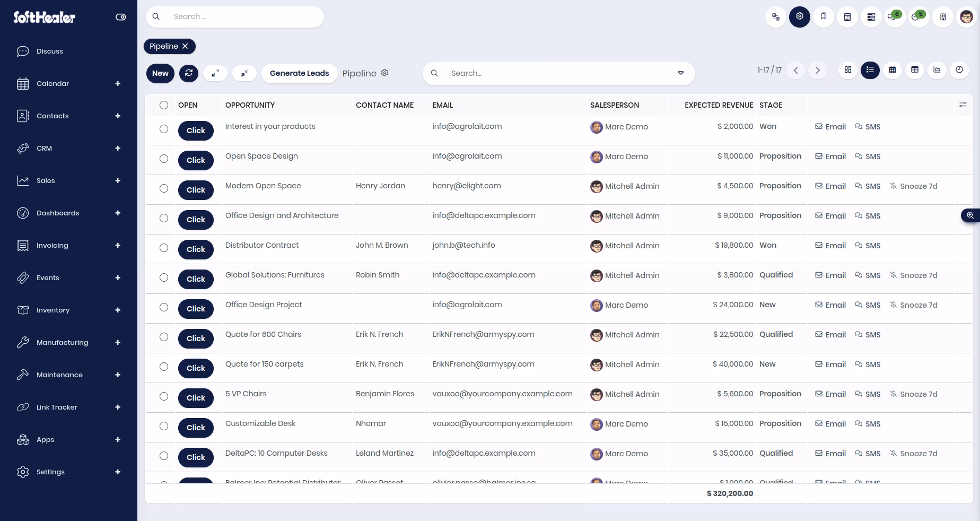The height and width of the screenshot is (521, 980).
Task: Open the calendar view icon
Action: coord(892,70)
